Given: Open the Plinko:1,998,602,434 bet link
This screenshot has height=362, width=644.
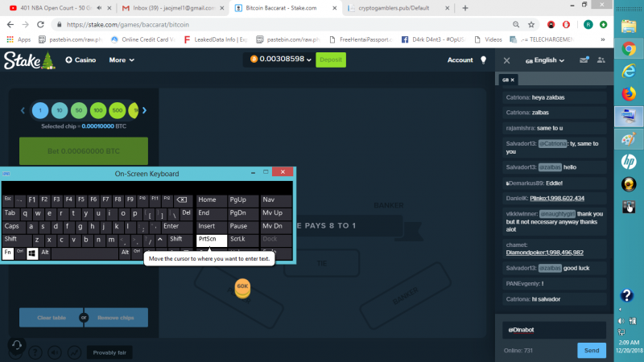Looking at the screenshot, I should [557, 198].
